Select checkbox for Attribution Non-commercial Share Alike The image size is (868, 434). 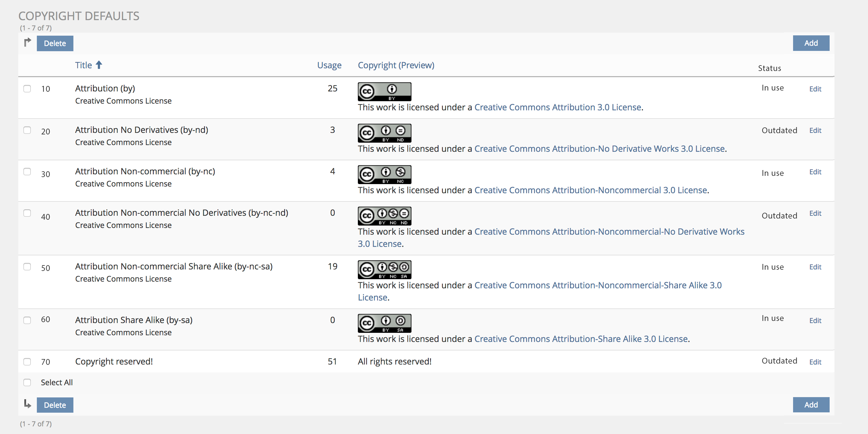pos(27,267)
